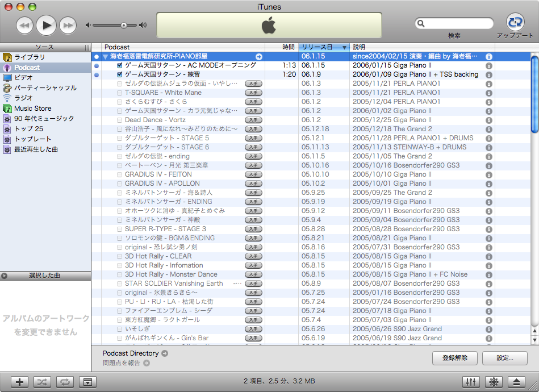Click Get button for GRADIUS IV - FEITON
Viewport: 539px width, 392px height.
click(253, 174)
